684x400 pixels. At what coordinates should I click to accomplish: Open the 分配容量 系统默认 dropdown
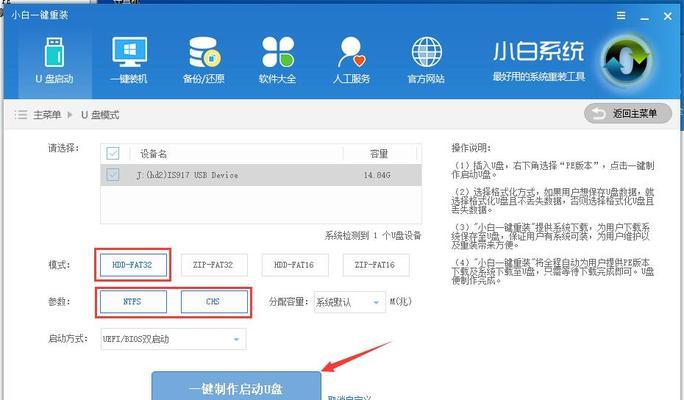pyautogui.click(x=349, y=302)
